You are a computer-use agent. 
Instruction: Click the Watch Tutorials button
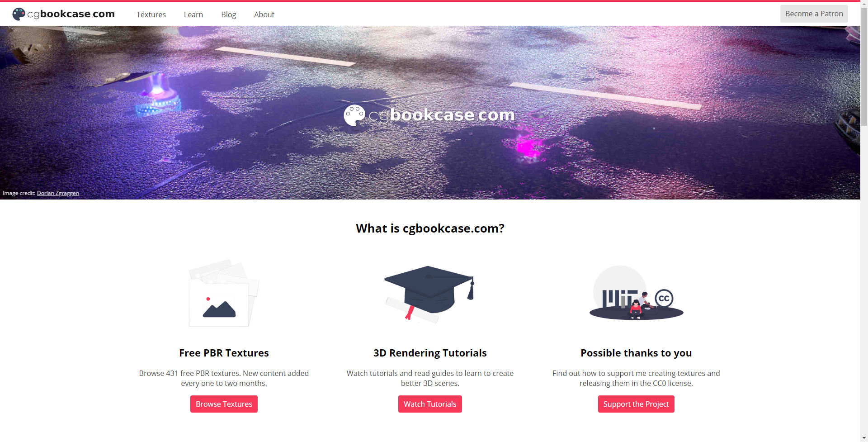[x=430, y=404]
